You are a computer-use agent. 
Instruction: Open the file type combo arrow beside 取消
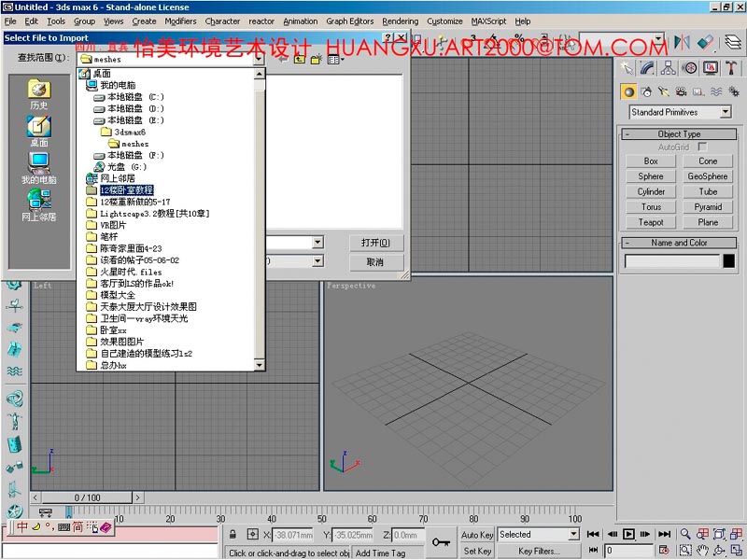click(317, 261)
